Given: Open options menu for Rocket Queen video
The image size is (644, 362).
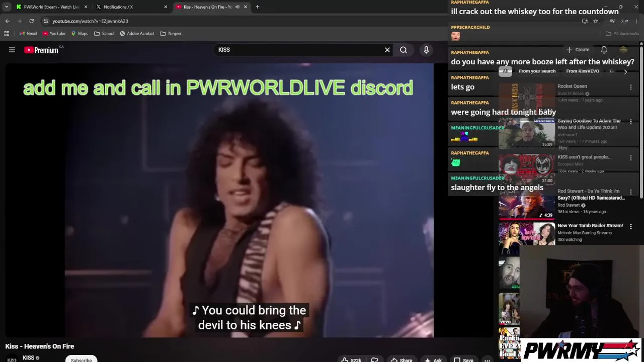Looking at the screenshot, I should [x=631, y=87].
